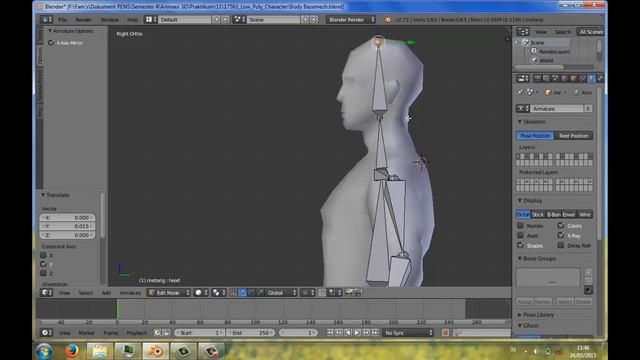Open the Outliner editor type icon
Image resolution: width=640 pixels, height=360 pixels.
(522, 32)
